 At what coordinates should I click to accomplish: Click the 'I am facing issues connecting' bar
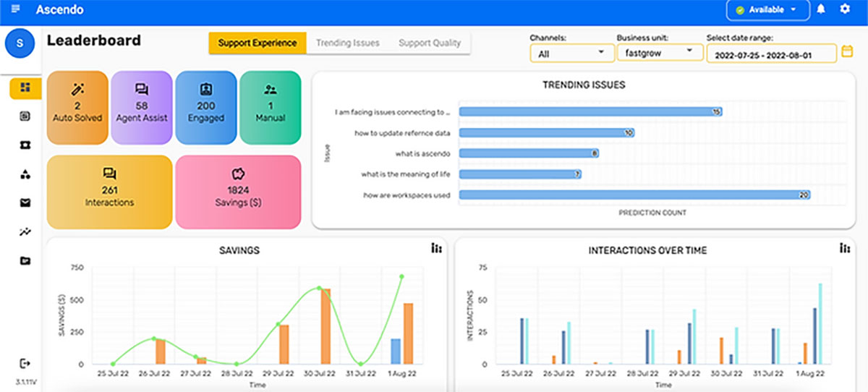pyautogui.click(x=590, y=112)
